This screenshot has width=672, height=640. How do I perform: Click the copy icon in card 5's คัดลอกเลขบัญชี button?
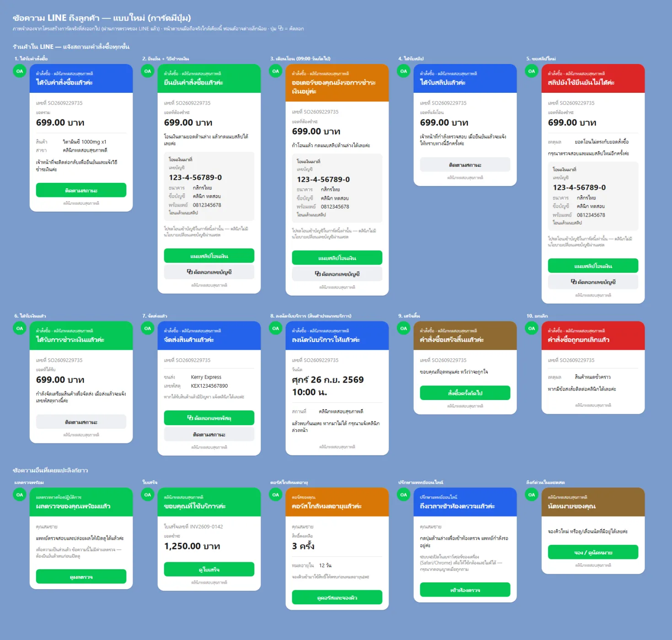(x=573, y=282)
